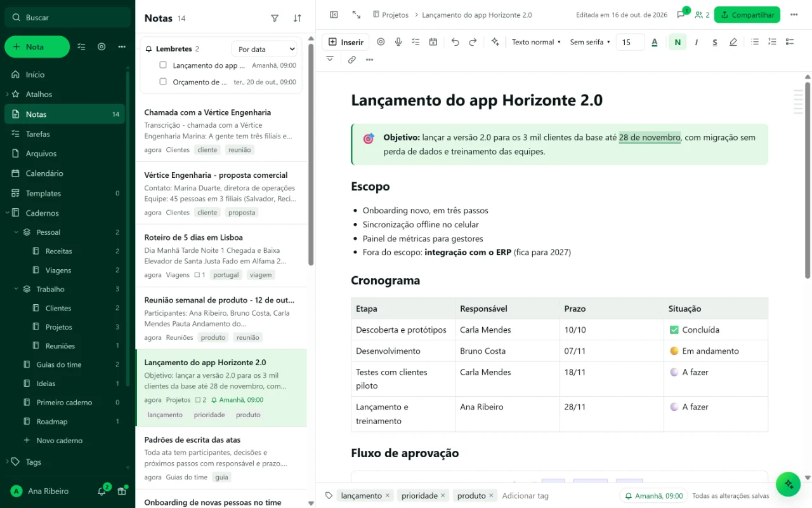
Task: Open Calendário in the sidebar
Action: [x=65, y=173]
